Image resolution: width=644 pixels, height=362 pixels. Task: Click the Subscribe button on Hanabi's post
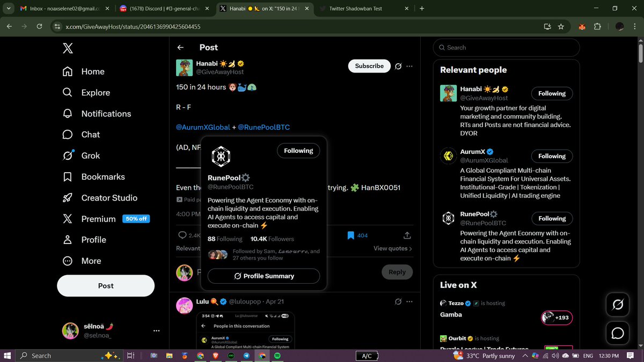369,66
